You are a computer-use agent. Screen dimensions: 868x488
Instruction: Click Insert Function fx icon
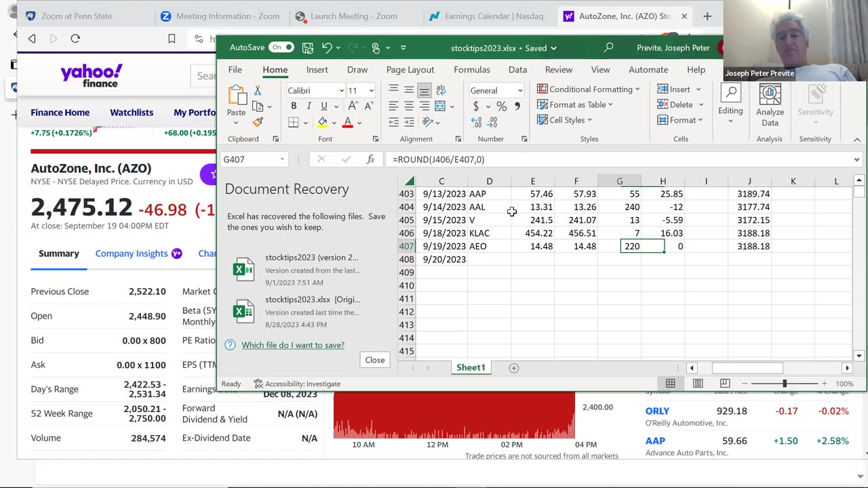[370, 159]
